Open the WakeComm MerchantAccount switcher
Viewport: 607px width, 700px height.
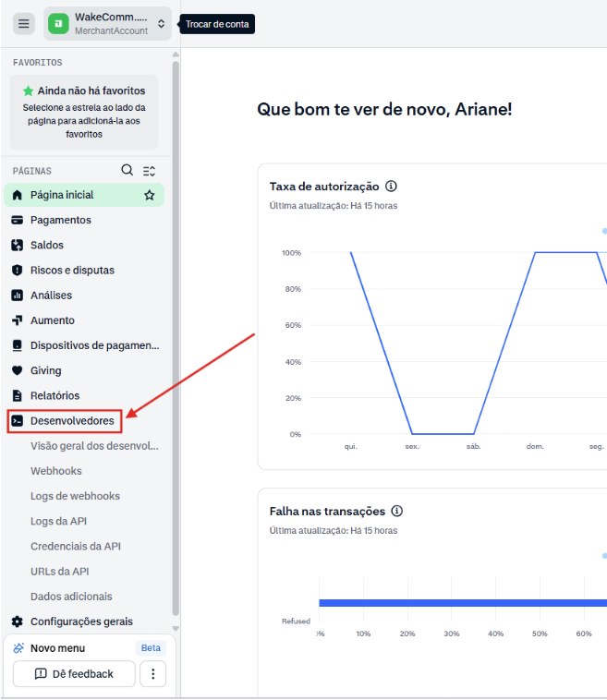coord(108,24)
